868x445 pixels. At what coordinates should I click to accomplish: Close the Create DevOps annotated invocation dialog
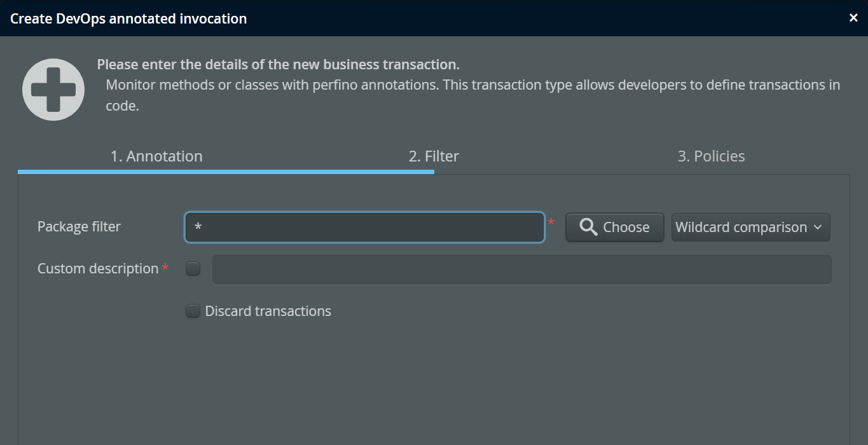tap(853, 18)
